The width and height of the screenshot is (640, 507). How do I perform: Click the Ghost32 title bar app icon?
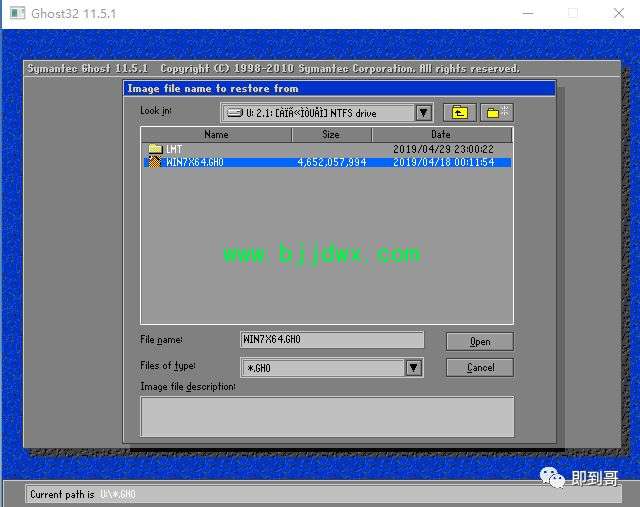[x=18, y=13]
